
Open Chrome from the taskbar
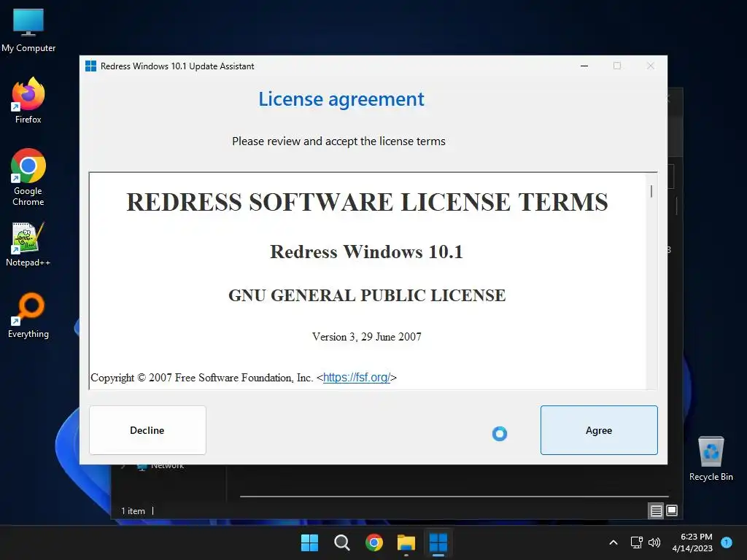(374, 542)
